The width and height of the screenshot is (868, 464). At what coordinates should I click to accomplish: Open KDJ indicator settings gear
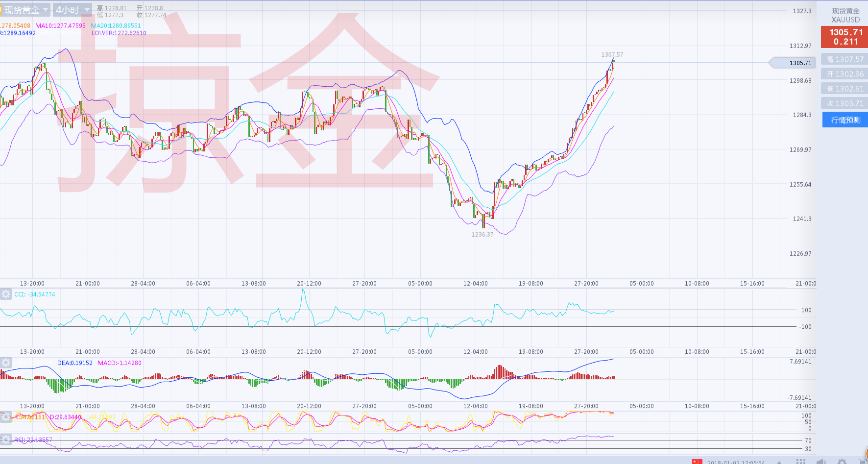point(6,417)
